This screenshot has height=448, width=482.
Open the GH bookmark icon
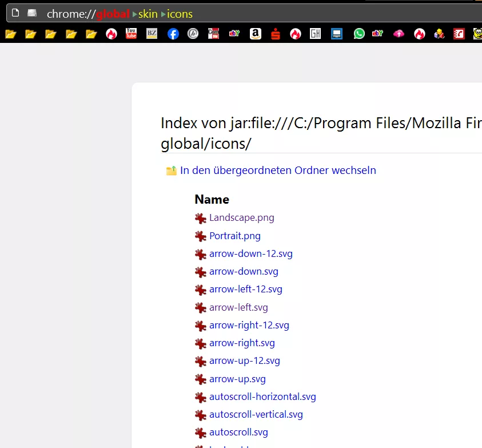pos(316,34)
